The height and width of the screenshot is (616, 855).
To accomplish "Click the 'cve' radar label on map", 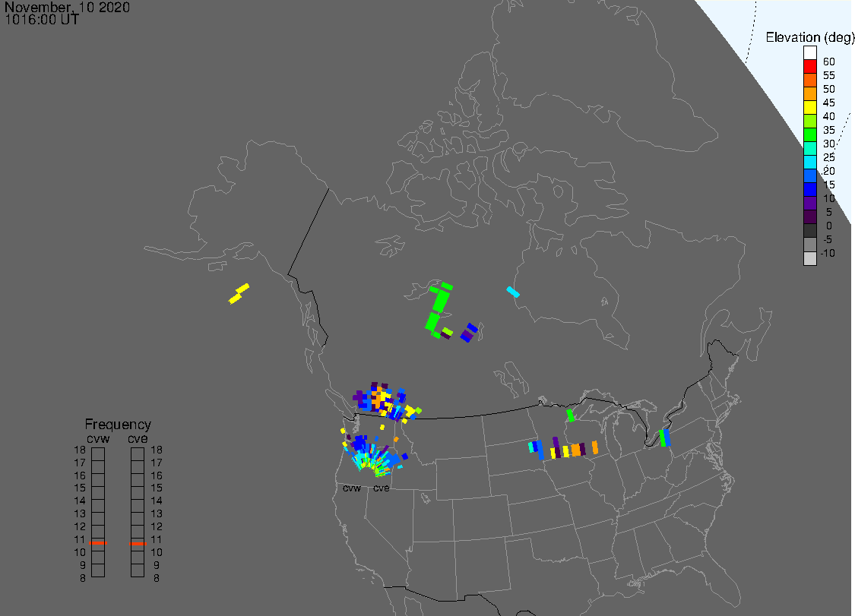I will tap(382, 488).
